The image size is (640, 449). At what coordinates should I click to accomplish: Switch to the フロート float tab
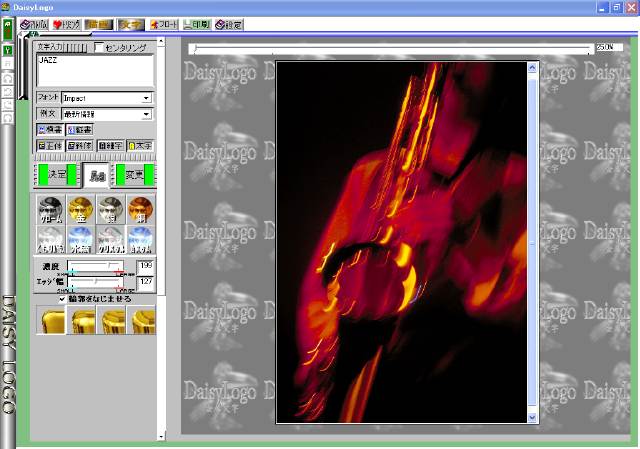pyautogui.click(x=163, y=25)
